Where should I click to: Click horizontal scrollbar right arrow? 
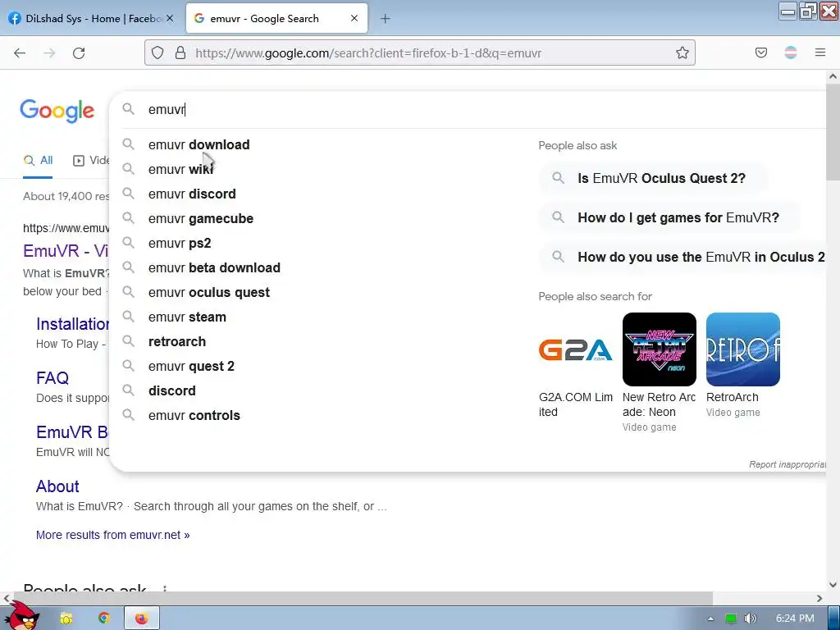click(819, 598)
